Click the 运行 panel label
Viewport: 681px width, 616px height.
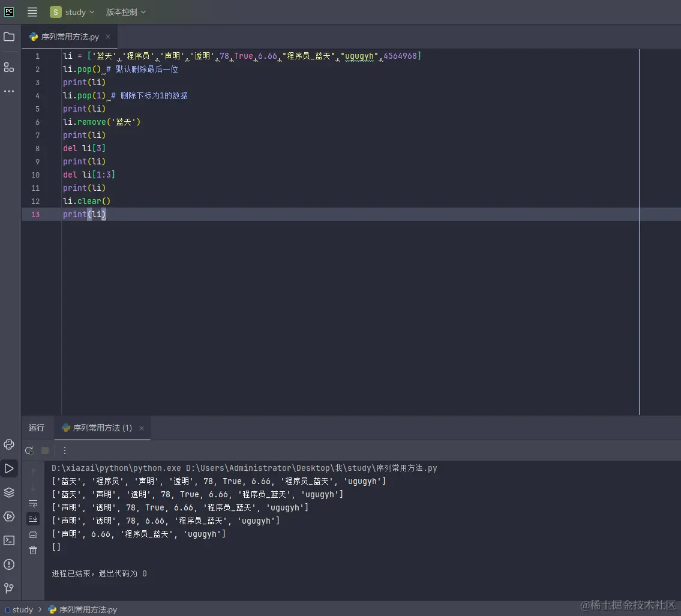pos(37,428)
